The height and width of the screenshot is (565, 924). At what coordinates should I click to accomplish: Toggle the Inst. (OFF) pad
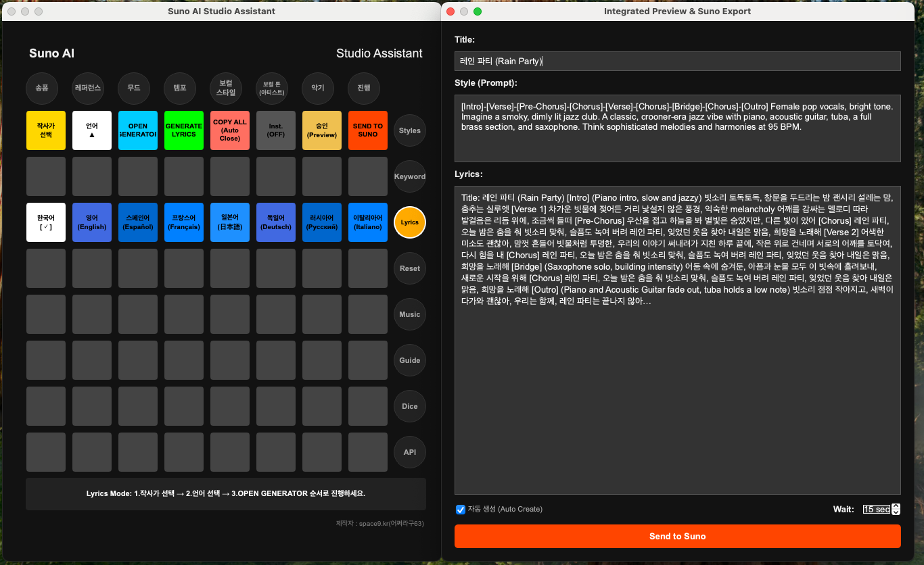point(276,130)
